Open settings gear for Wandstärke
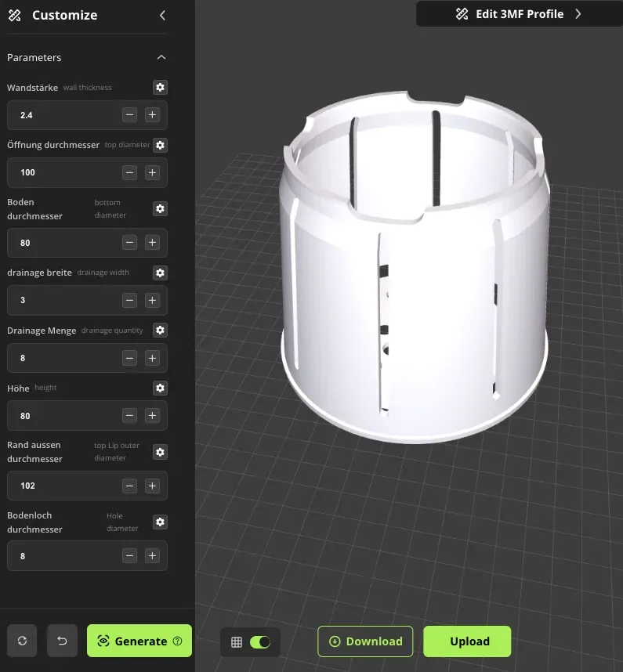This screenshot has height=672, width=623. 160,88
